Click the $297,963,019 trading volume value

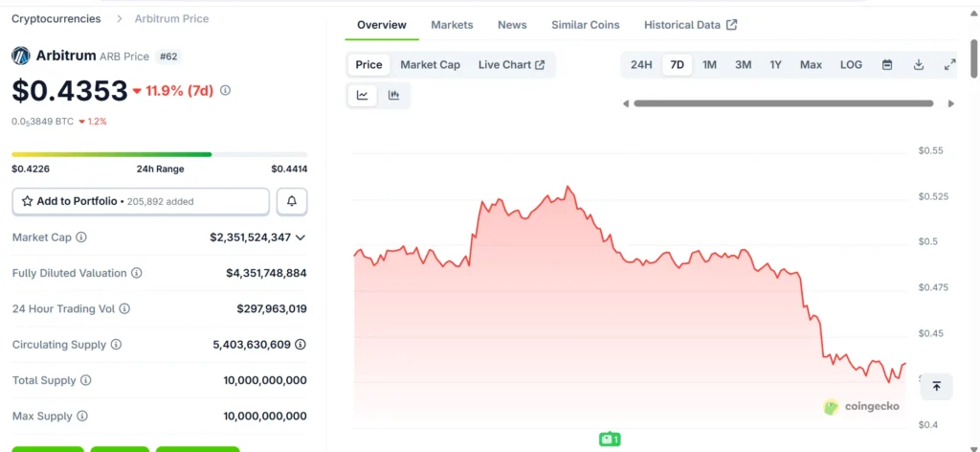pos(272,309)
